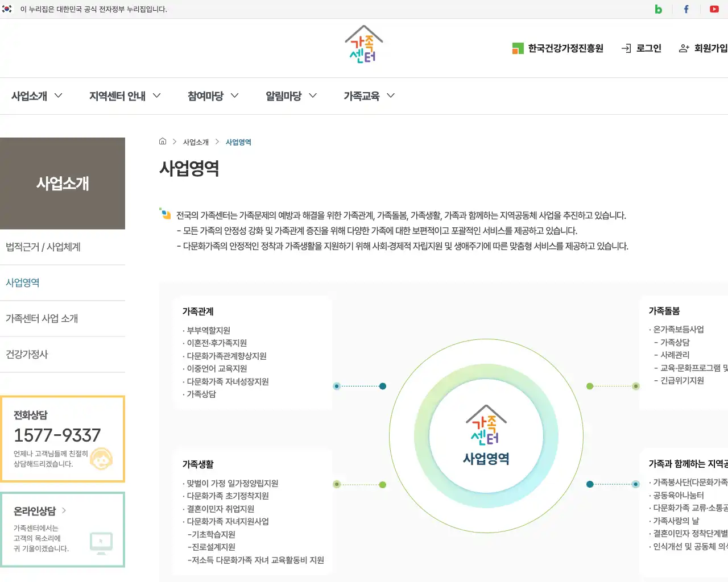Open 건강가정사 sidebar item
The height and width of the screenshot is (582, 728).
(63, 355)
